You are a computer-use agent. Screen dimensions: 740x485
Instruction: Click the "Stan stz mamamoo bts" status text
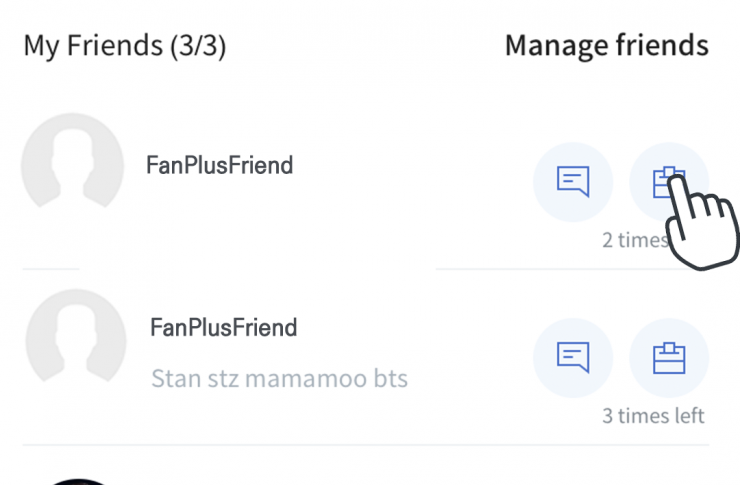[x=279, y=380]
